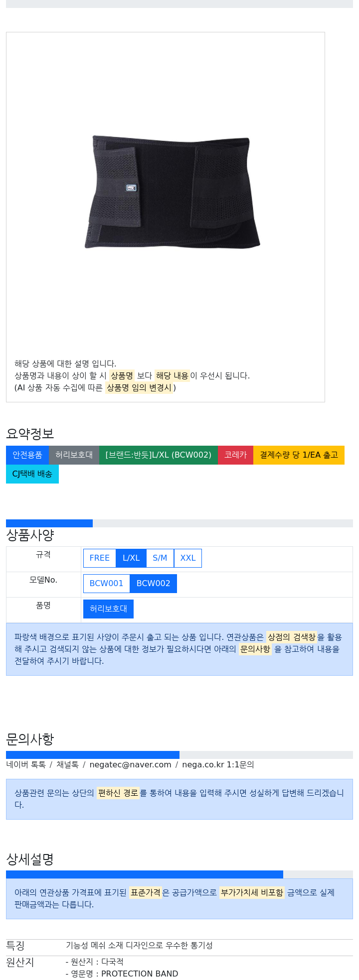Click the red 코레카 tag
The image size is (359, 980).
[x=235, y=455]
